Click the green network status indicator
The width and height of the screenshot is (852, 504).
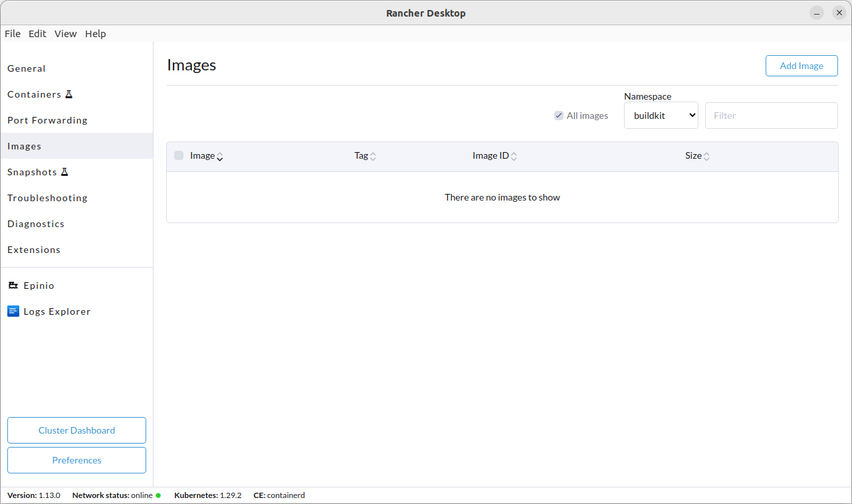coord(158,495)
